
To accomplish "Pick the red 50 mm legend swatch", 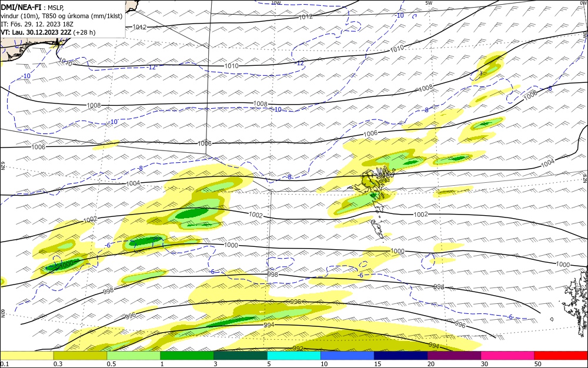I will click(x=561, y=356).
